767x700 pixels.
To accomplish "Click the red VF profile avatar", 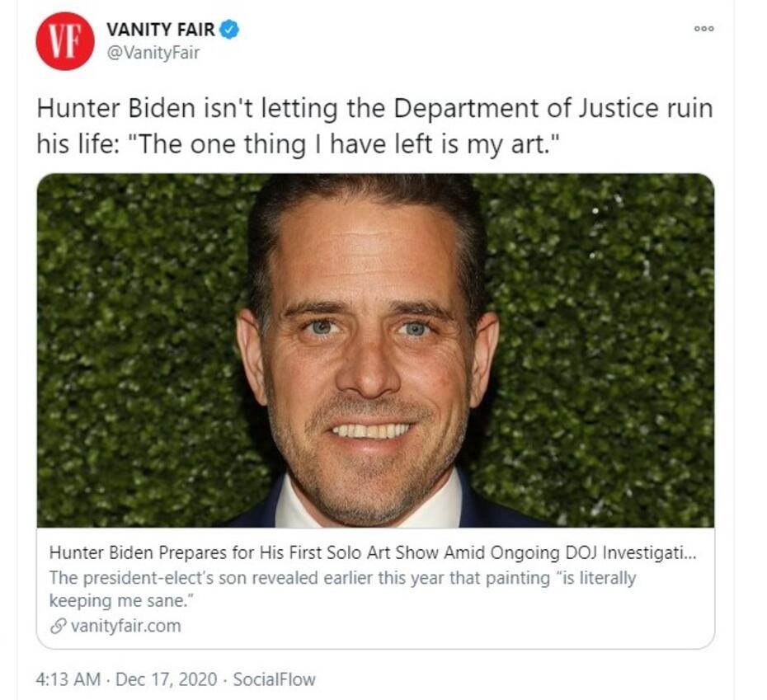I will pyautogui.click(x=64, y=41).
